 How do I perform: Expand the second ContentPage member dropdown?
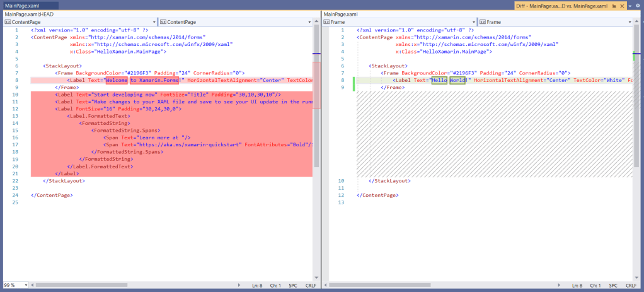309,21
